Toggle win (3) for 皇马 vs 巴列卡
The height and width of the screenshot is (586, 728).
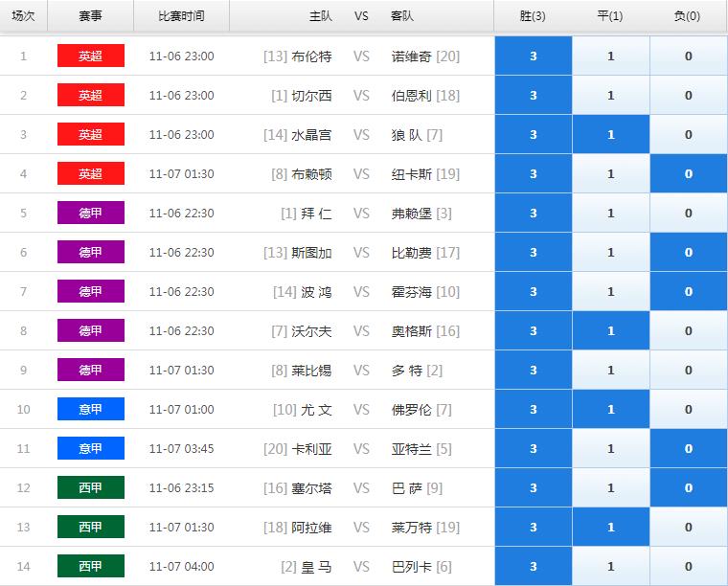tap(533, 566)
